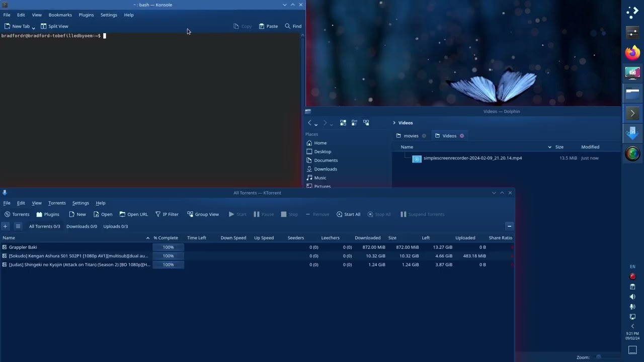
Task: Switch Dolphin to Icons view mode
Action: tap(343, 123)
